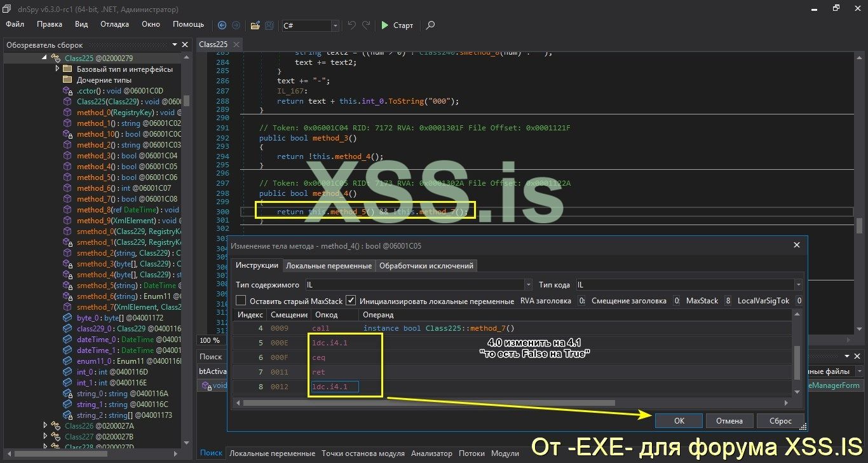Close the Class225 editor tab
This screenshot has height=463, width=868.
tap(236, 45)
